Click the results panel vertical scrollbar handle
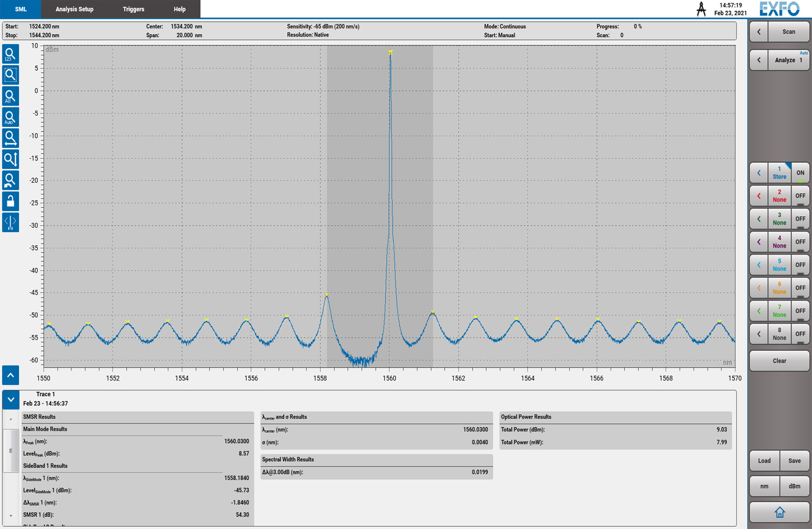 (x=10, y=450)
